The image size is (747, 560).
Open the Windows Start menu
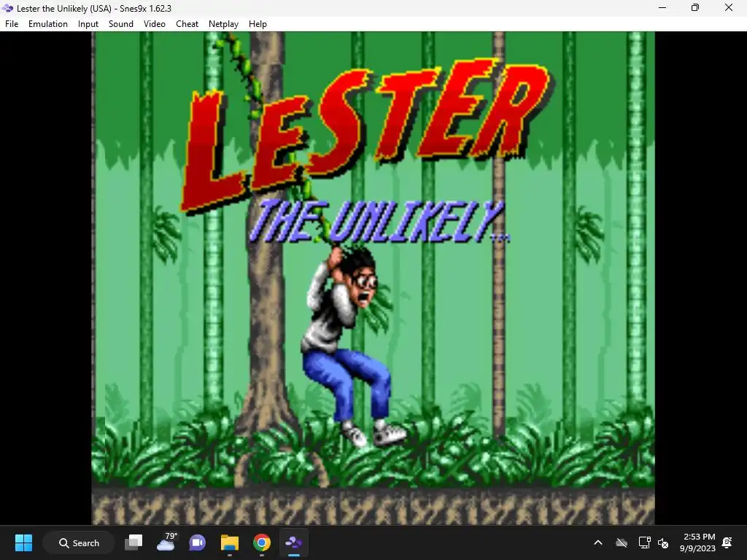(x=23, y=542)
